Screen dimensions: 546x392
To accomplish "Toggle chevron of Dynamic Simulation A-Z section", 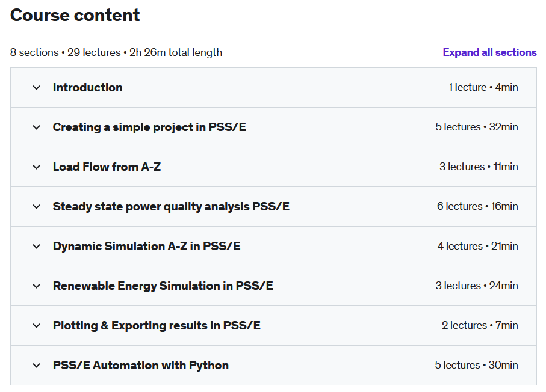I will [x=36, y=247].
